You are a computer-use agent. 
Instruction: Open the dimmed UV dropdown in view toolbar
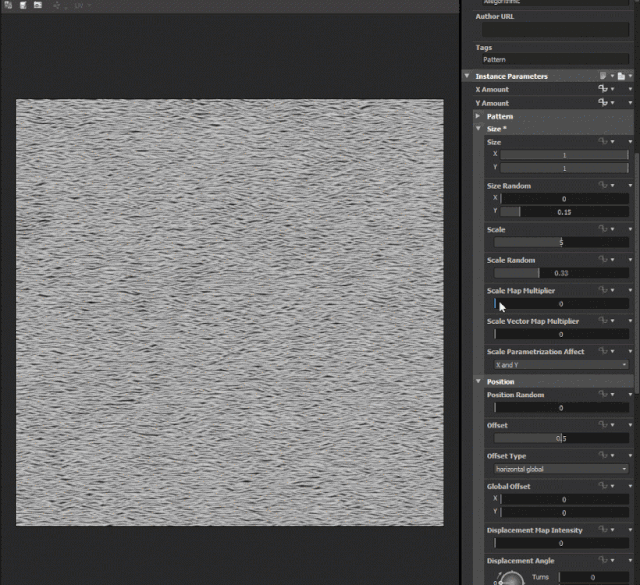coord(82,5)
